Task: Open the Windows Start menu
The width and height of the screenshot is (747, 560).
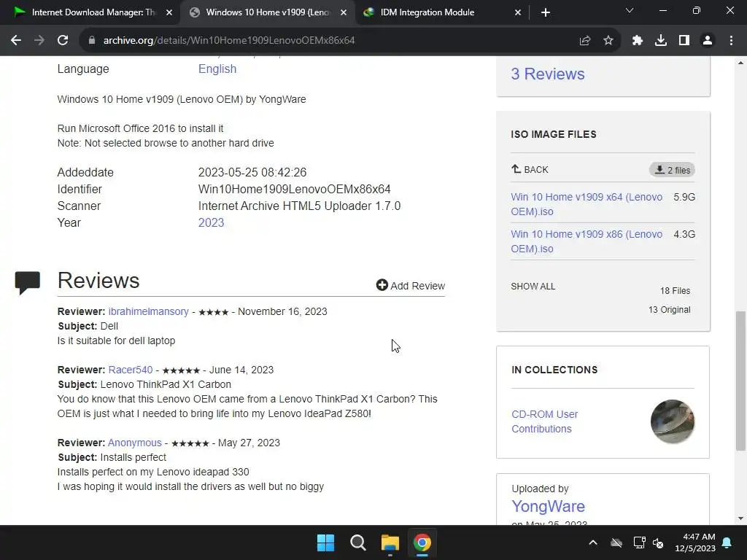Action: 326,542
